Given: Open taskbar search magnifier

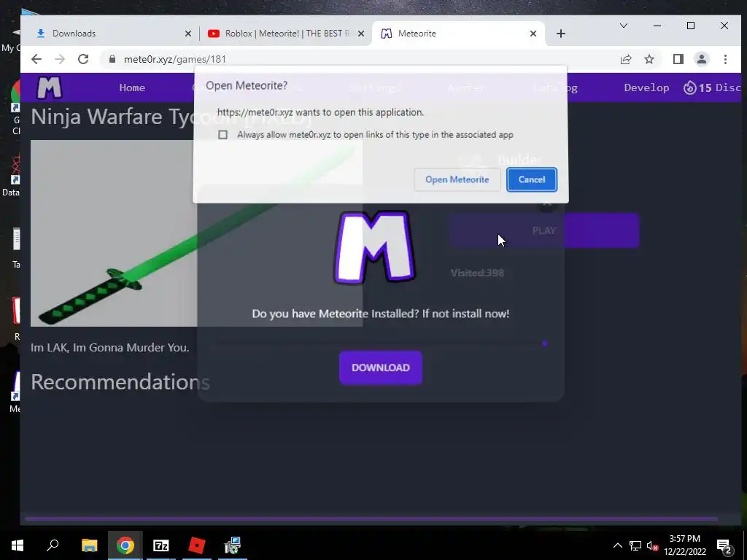Looking at the screenshot, I should click(53, 545).
